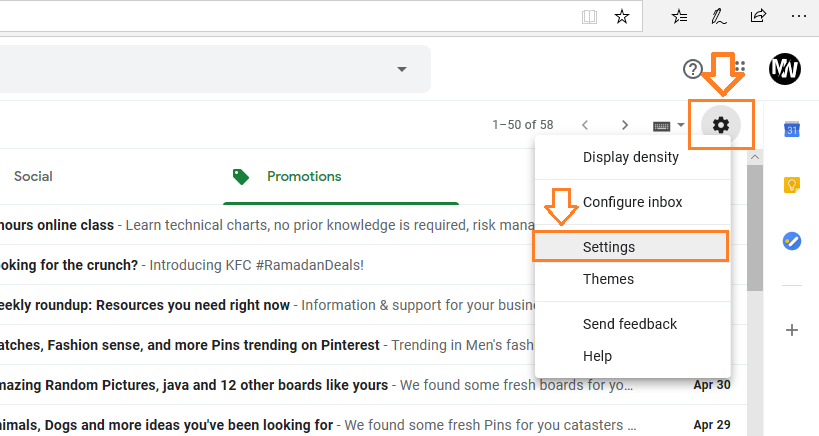
Task: Open the browser favorites hub
Action: 679,17
